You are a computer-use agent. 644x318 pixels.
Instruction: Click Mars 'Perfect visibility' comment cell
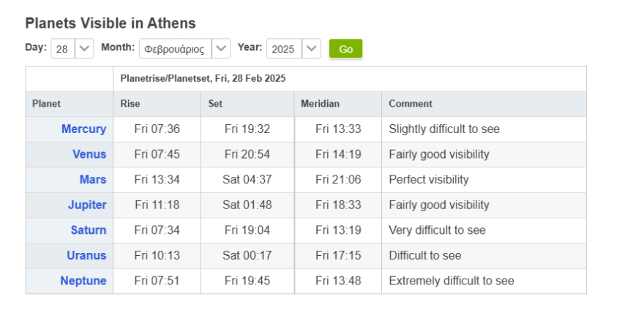[x=429, y=180]
